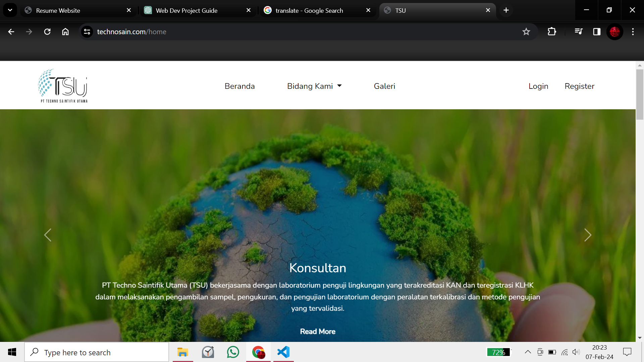Reload the current page
This screenshot has width=644, height=362.
[47, 32]
